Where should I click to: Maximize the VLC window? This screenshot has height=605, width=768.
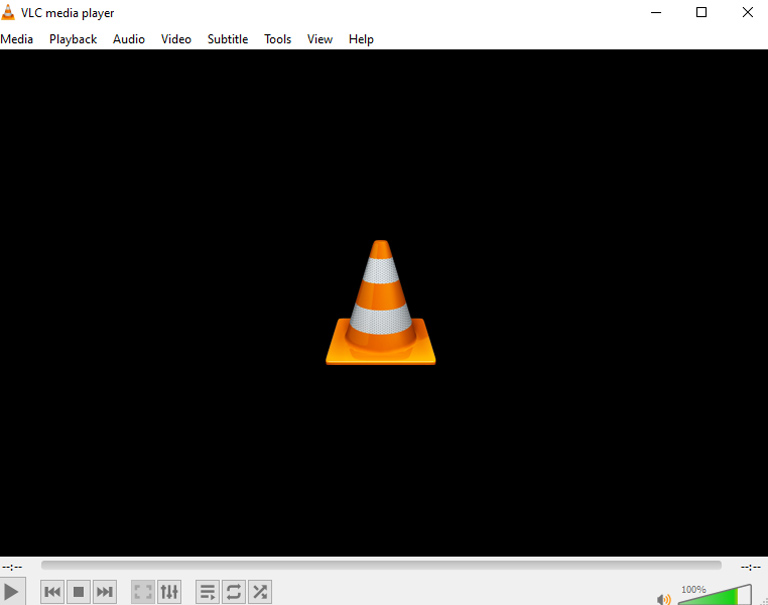coord(701,12)
